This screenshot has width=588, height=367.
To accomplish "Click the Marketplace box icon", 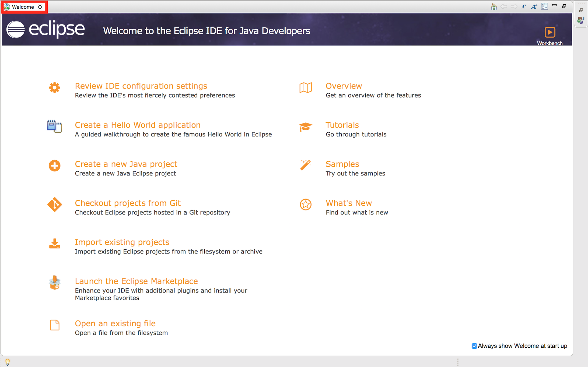I will [x=54, y=283].
